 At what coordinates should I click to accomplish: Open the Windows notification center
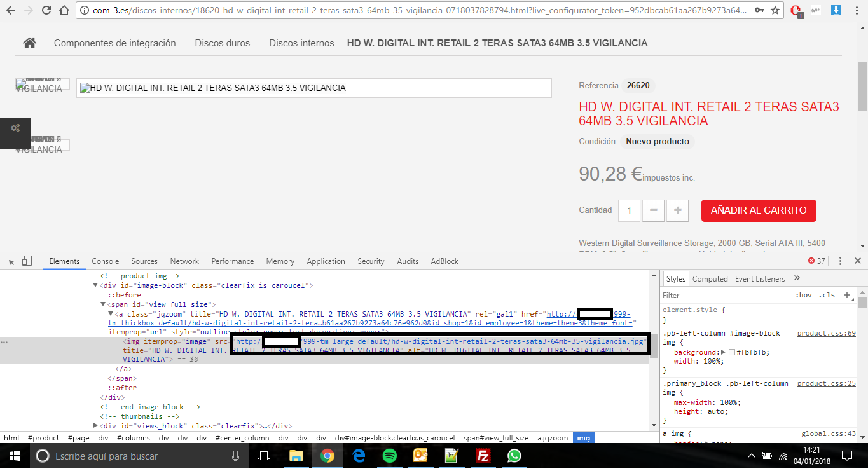point(847,456)
